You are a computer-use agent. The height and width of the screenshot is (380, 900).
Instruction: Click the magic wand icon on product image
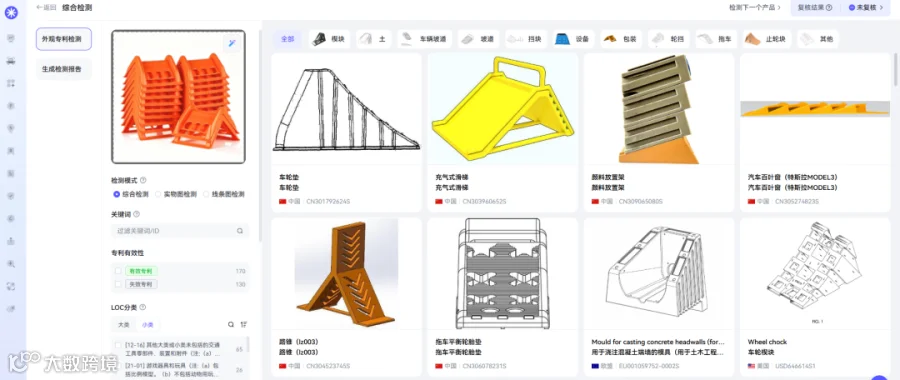(232, 44)
